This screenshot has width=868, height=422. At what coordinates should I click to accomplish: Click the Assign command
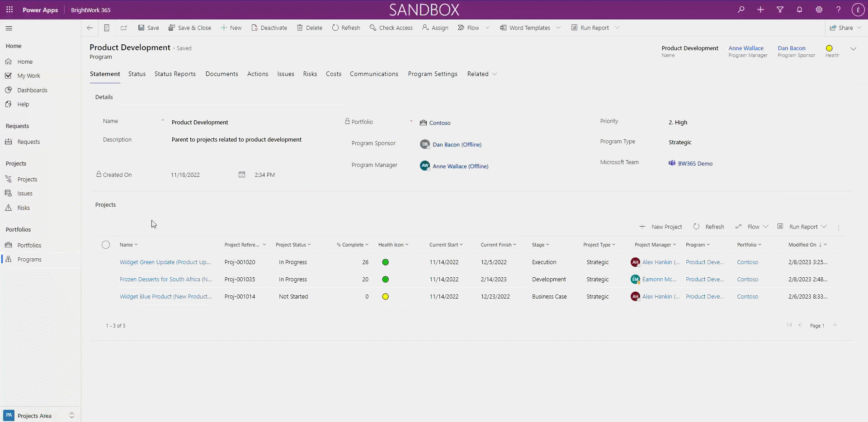435,28
